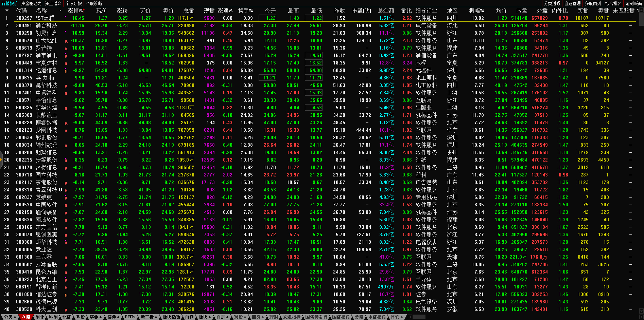Open 分类过滤 in top-right
Screen dimensions: 644x320
click(552, 3)
